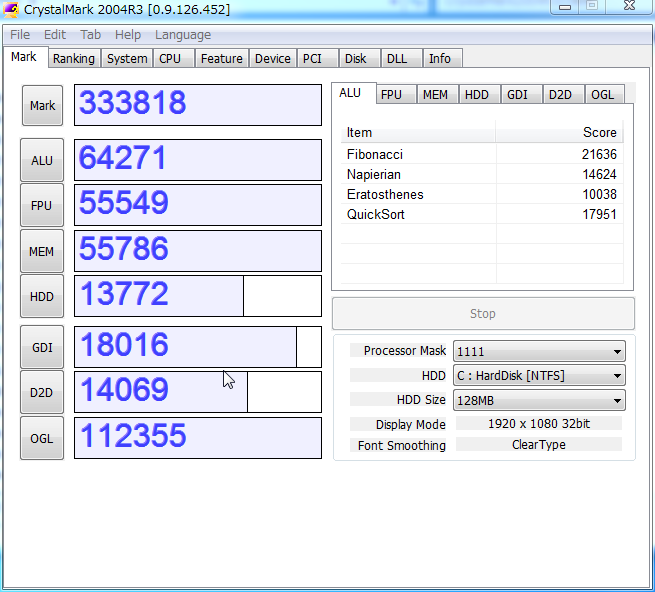Click the MEM score 55786
The width and height of the screenshot is (655, 592).
pos(198,251)
